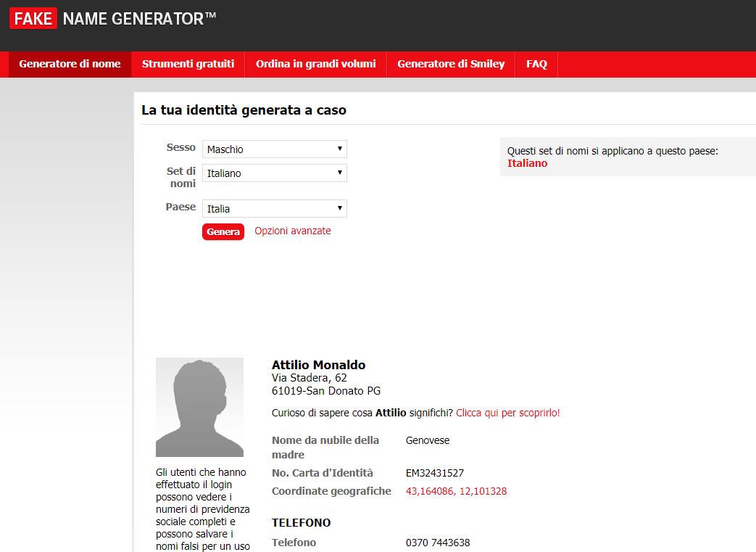Screen dimensions: 756x552
Task: Switch to Generatore di Smiley page
Action: click(450, 64)
